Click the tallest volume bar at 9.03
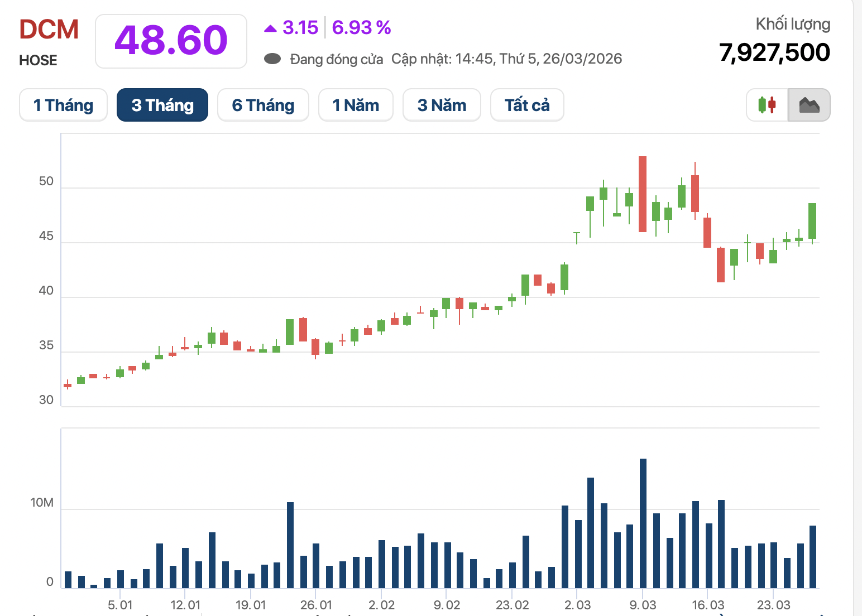Screen dimensions: 862x616 coord(643,523)
